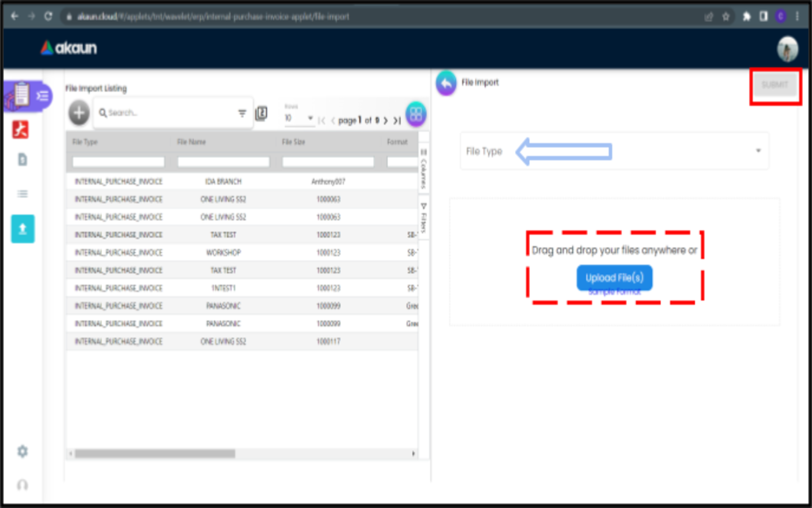The height and width of the screenshot is (508, 812).
Task: Click the purple back arrow beside File Import
Action: (446, 84)
